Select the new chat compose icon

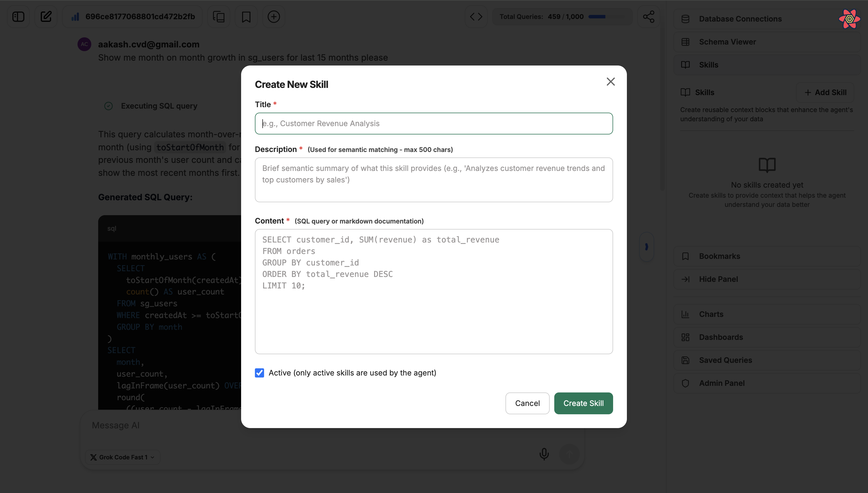pos(46,16)
